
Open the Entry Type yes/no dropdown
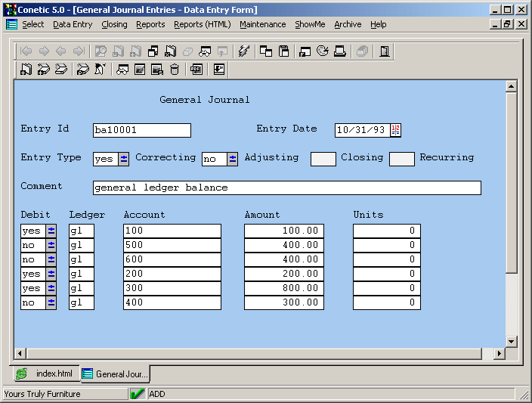pos(124,159)
